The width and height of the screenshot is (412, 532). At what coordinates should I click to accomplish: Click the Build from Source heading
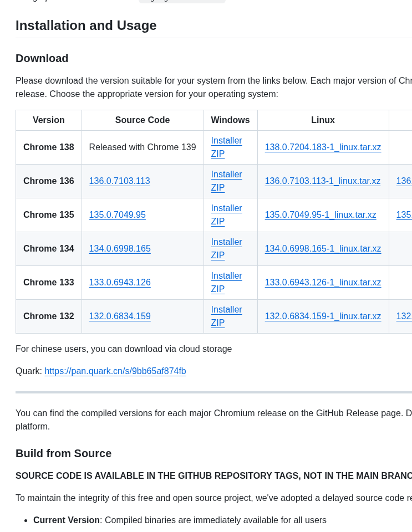coord(63,453)
